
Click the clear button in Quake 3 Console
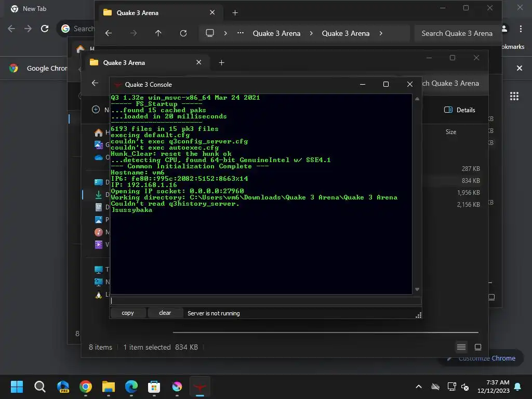click(165, 313)
